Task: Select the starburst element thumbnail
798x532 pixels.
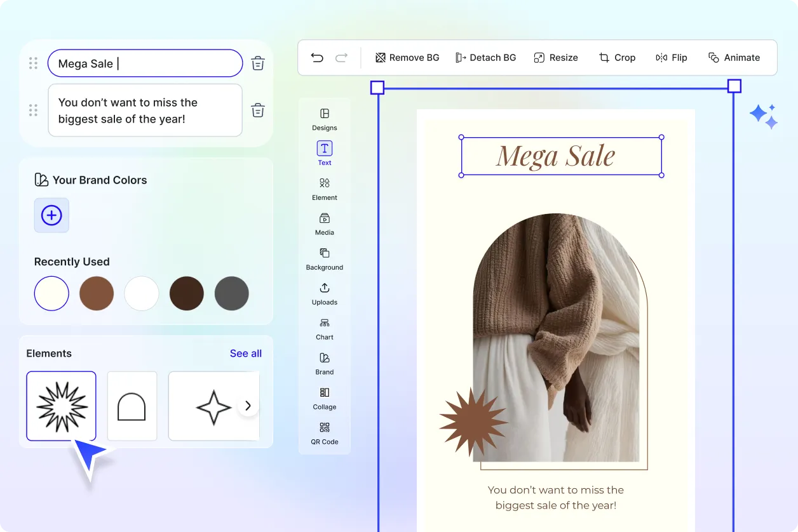Action: [x=61, y=406]
